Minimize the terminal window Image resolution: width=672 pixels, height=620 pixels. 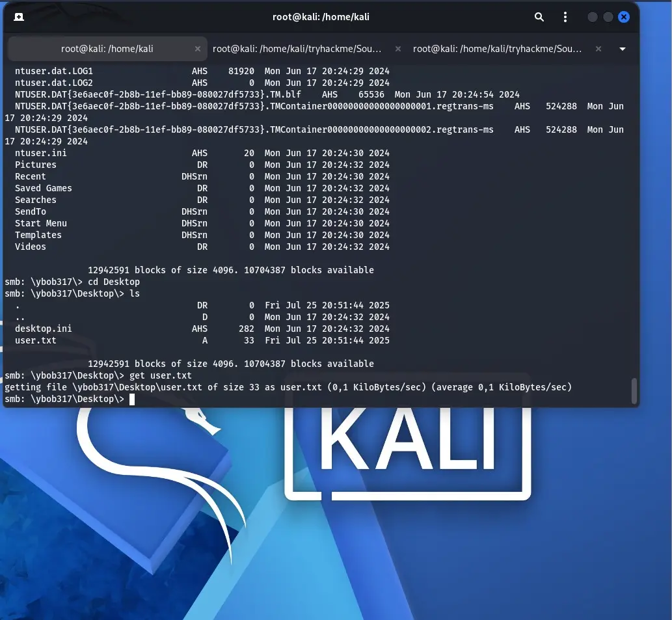592,17
